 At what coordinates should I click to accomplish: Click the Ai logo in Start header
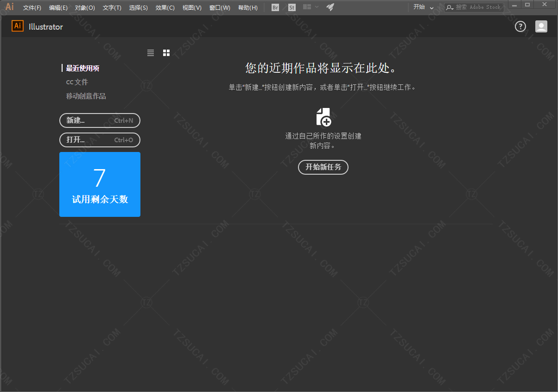[x=18, y=26]
